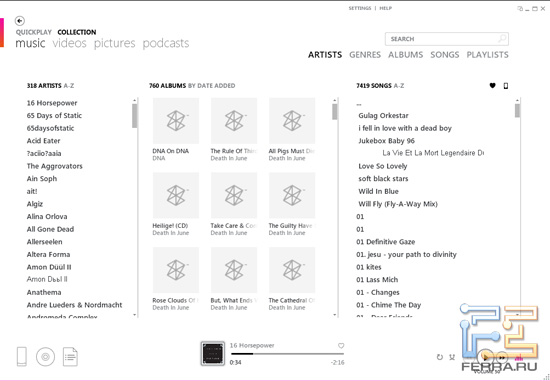Change songs sort order A-Z

[399, 86]
